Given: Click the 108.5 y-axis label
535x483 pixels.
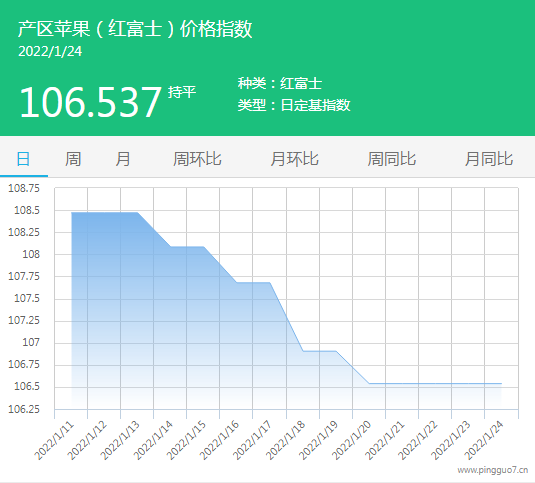Looking at the screenshot, I should (x=27, y=210).
